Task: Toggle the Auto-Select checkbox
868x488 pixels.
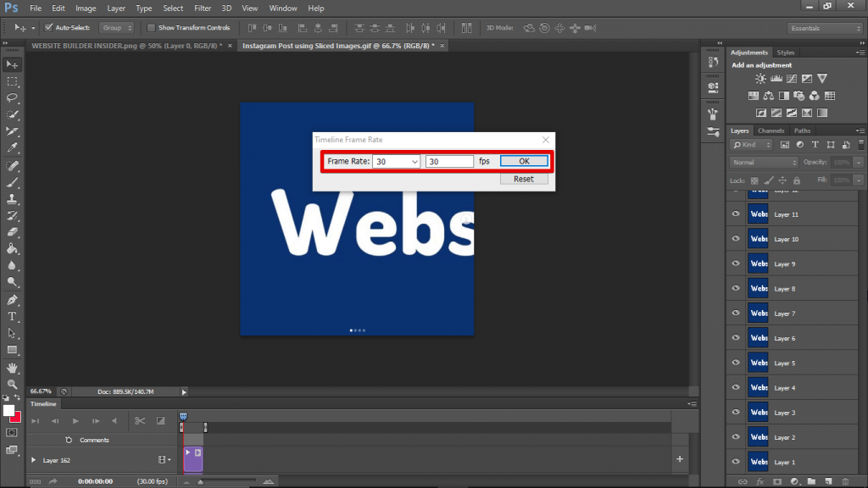Action: [x=48, y=27]
